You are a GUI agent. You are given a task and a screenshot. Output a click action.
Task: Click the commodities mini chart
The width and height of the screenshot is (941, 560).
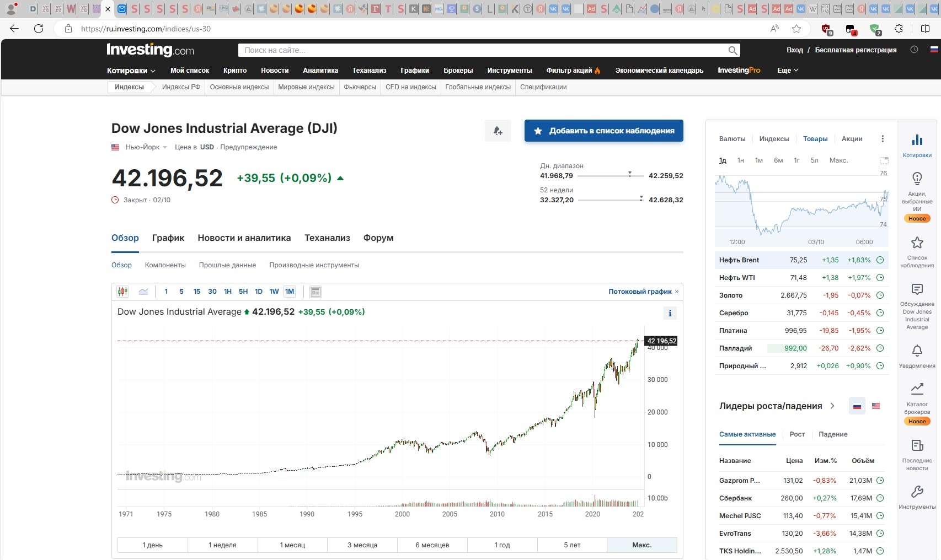[801, 208]
